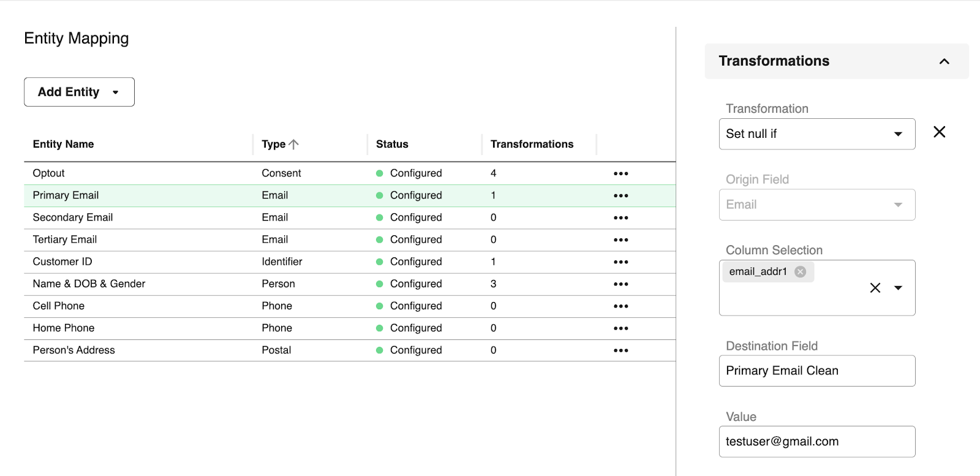Open the Add Entity menu
This screenshot has height=476, width=980.
pyautogui.click(x=78, y=92)
